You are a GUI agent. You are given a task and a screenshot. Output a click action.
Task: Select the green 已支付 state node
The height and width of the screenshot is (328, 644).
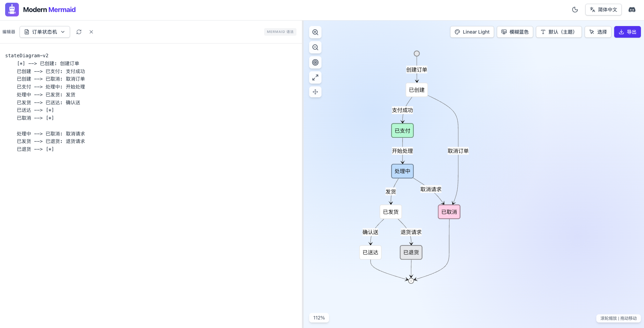(402, 131)
